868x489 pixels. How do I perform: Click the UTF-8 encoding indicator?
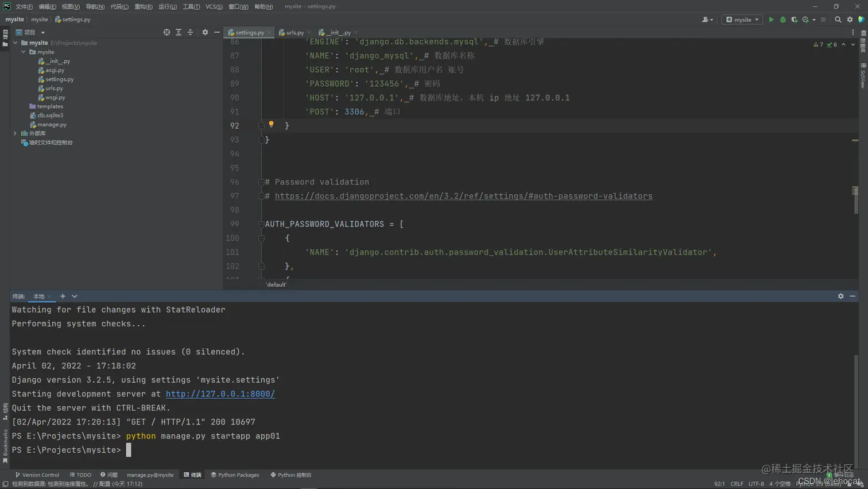[x=756, y=484]
